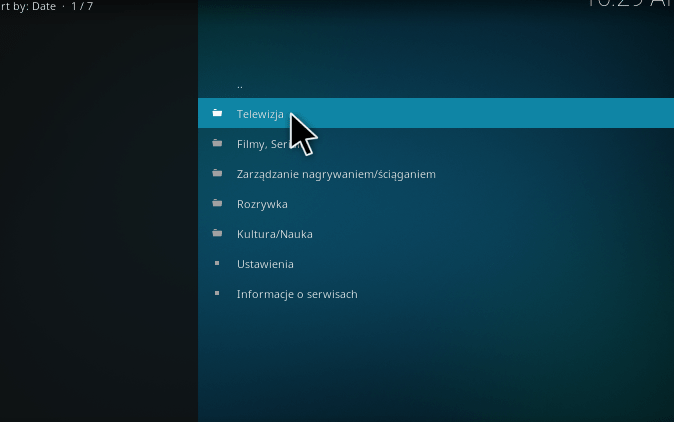Click the bullet icon beside Informacje o serwisach
The height and width of the screenshot is (422, 674).
tap(217, 294)
